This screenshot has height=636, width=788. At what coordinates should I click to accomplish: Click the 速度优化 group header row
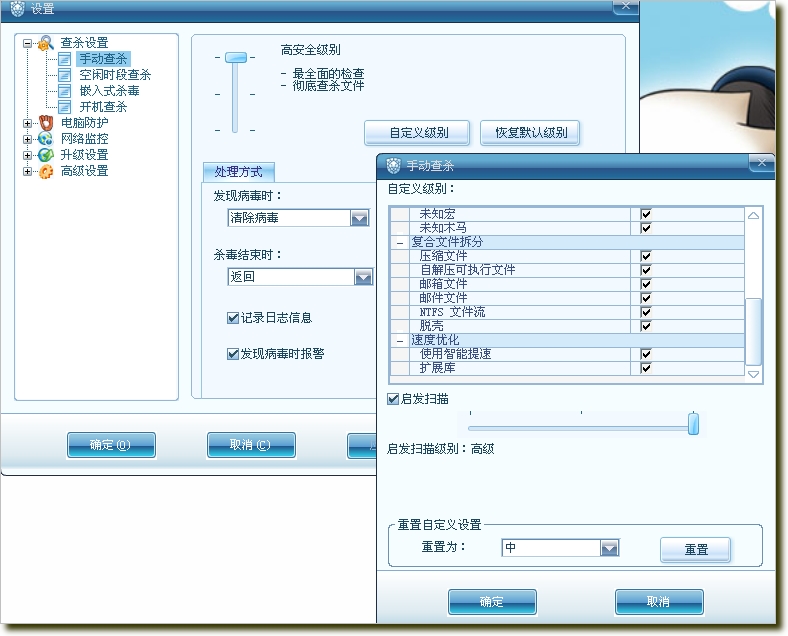568,340
